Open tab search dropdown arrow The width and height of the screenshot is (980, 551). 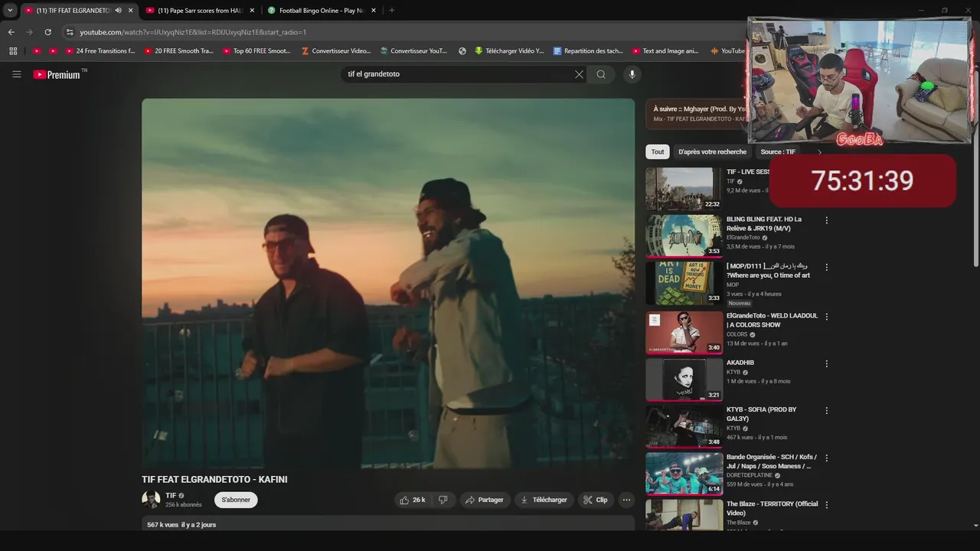click(10, 11)
